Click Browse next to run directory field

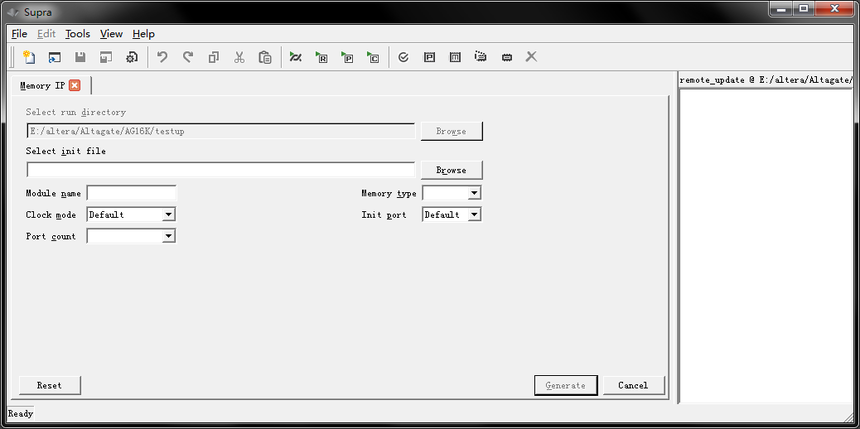(451, 131)
